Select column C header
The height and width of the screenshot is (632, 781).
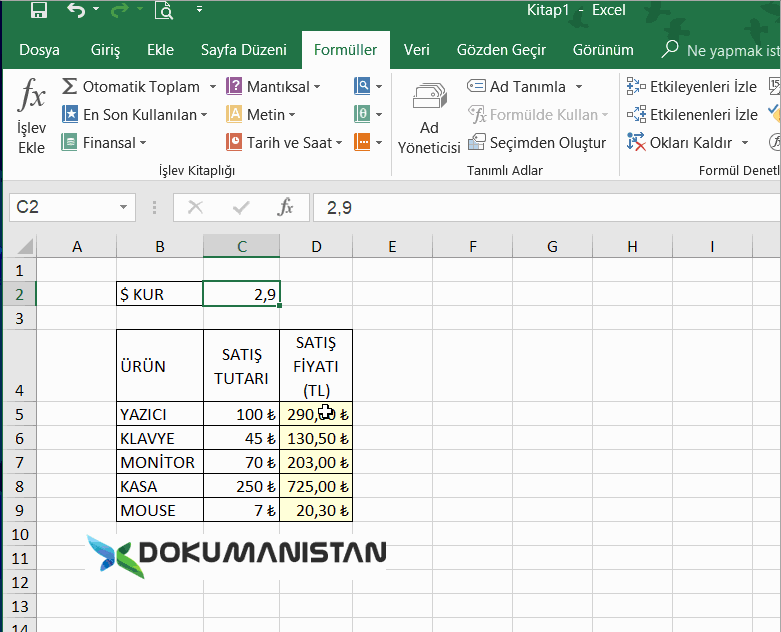(242, 247)
